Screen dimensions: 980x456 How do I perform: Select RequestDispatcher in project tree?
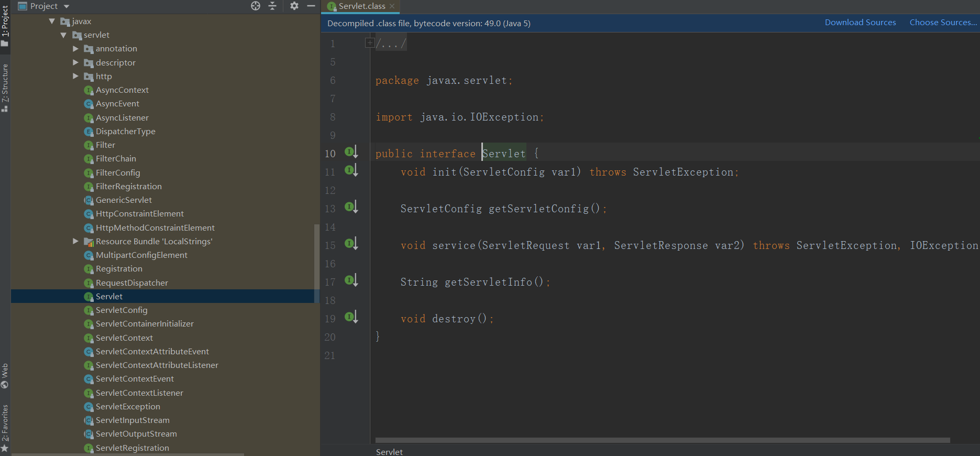click(132, 283)
